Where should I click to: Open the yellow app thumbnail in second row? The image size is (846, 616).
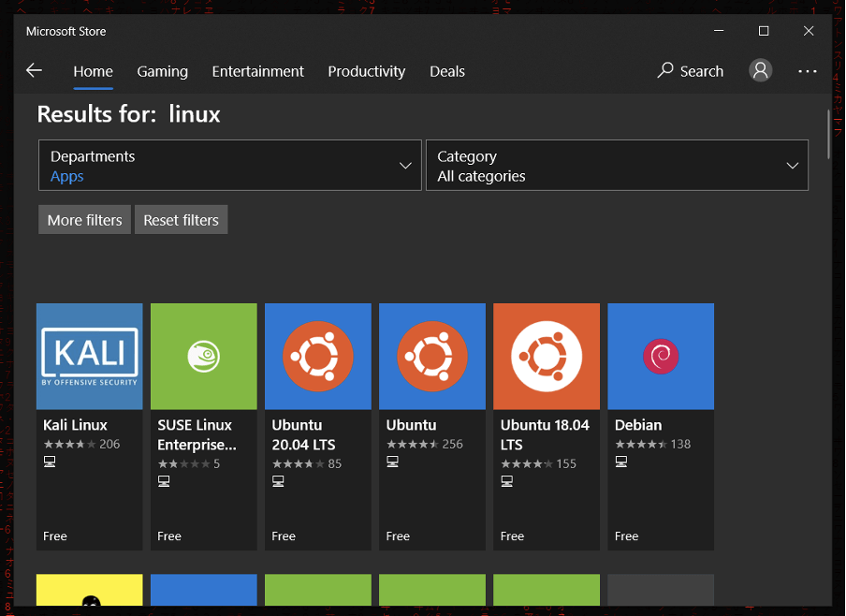[x=90, y=592]
